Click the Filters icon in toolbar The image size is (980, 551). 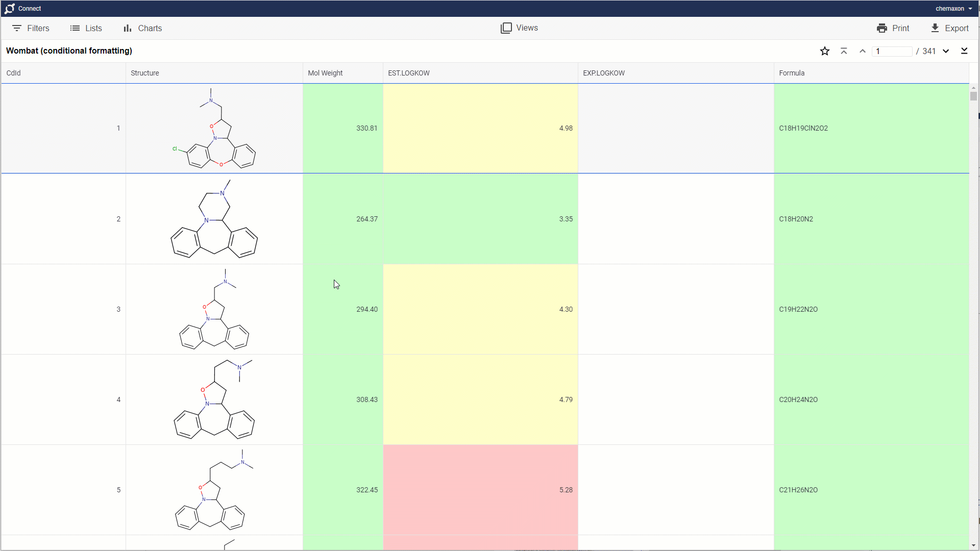pos(17,28)
